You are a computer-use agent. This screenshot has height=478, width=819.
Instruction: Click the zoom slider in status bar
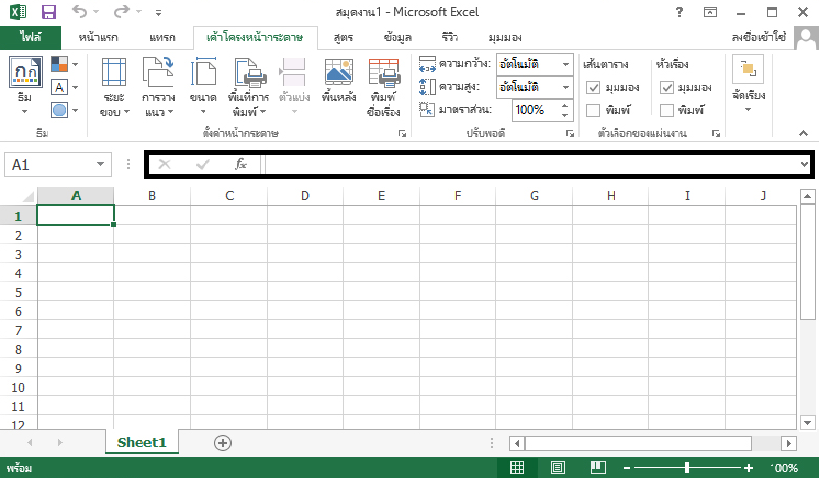[x=687, y=467]
